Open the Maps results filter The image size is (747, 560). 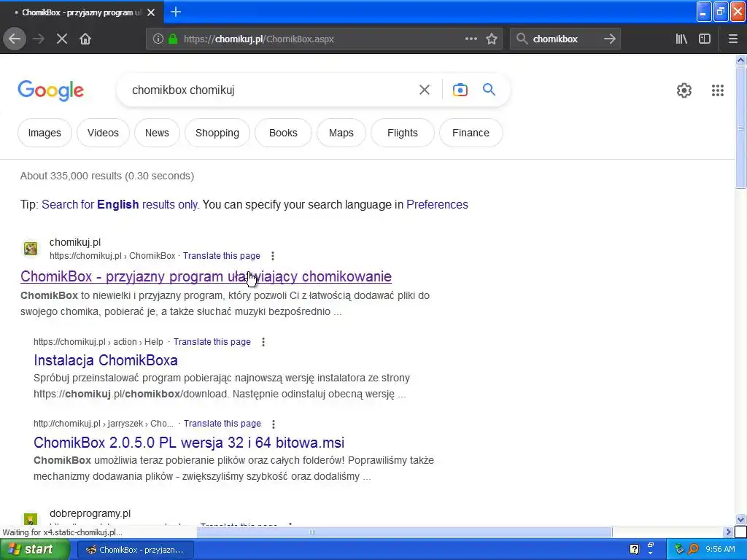pyautogui.click(x=341, y=133)
